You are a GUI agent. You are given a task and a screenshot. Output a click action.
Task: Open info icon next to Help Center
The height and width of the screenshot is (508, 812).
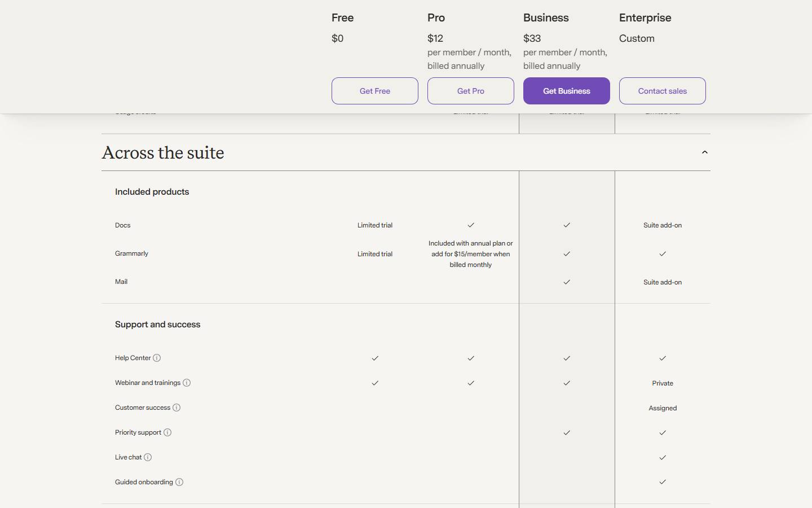157,358
